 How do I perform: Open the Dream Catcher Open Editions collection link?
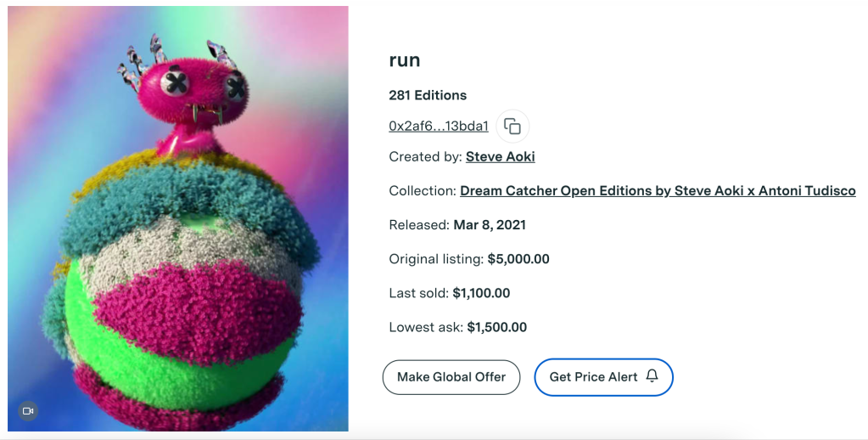[x=658, y=191]
